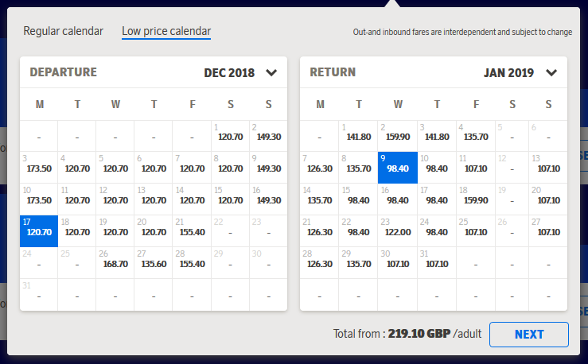Pick January 13 return at 107.10
This screenshot has width=588, height=364.
click(x=548, y=168)
